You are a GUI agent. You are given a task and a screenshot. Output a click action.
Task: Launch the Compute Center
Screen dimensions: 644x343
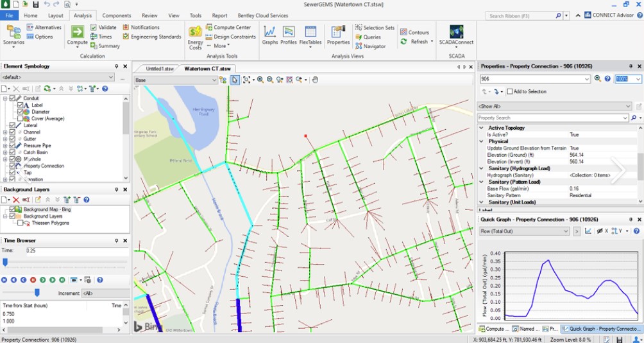pyautogui.click(x=228, y=27)
